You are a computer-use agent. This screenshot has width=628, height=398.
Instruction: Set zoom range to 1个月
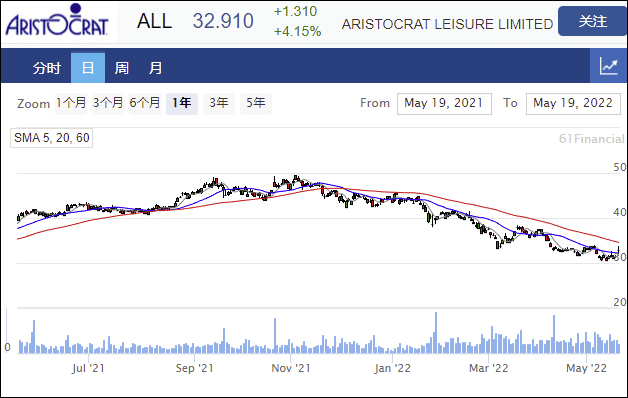(x=71, y=103)
